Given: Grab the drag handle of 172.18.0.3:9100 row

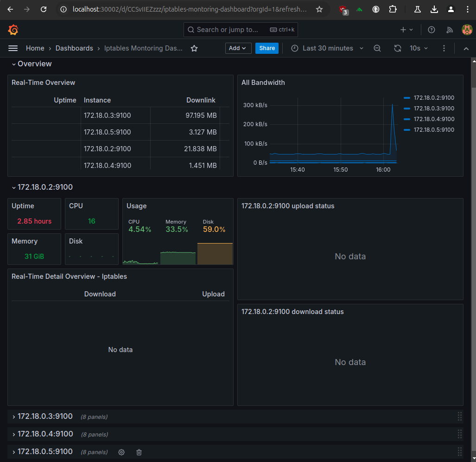Looking at the screenshot, I should pyautogui.click(x=460, y=417).
